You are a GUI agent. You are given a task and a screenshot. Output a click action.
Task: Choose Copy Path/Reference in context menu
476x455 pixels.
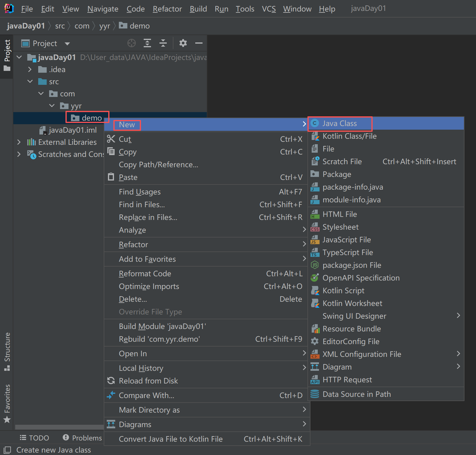click(206, 164)
